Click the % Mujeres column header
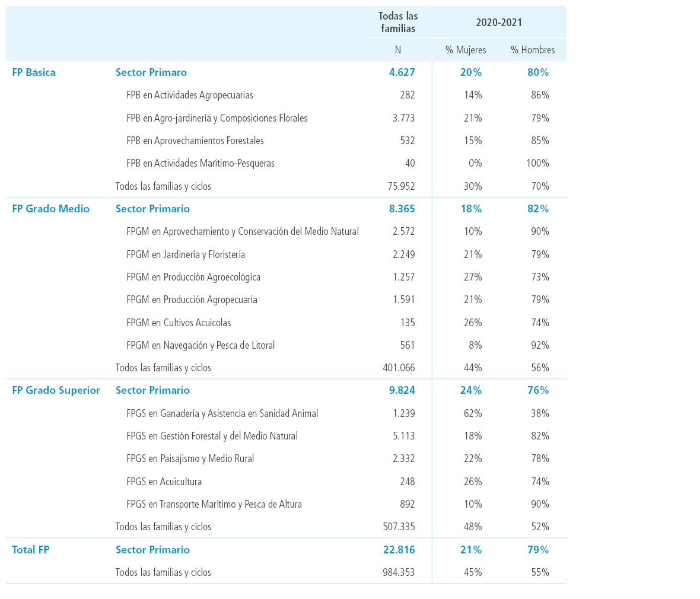Image resolution: width=700 pixels, height=599 pixels. [466, 50]
